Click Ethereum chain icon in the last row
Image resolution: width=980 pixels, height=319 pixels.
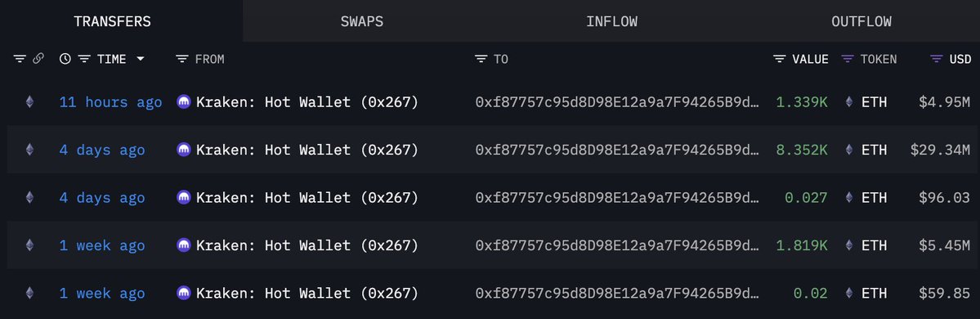[29, 293]
